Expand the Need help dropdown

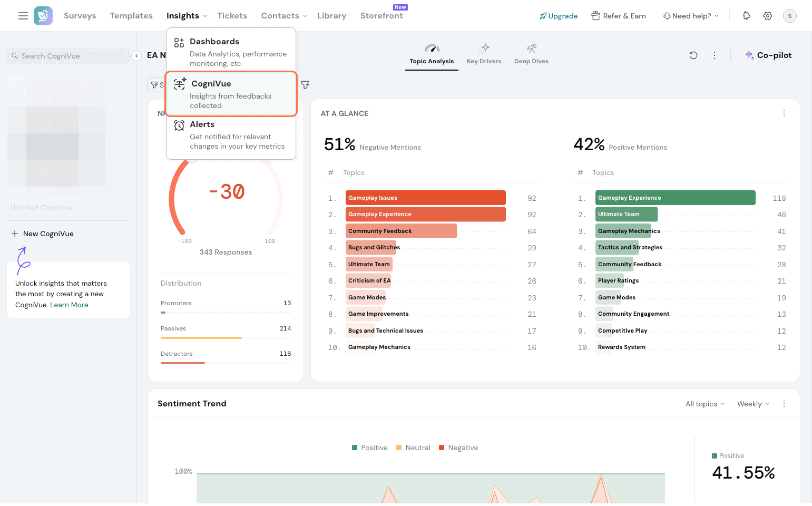(691, 16)
